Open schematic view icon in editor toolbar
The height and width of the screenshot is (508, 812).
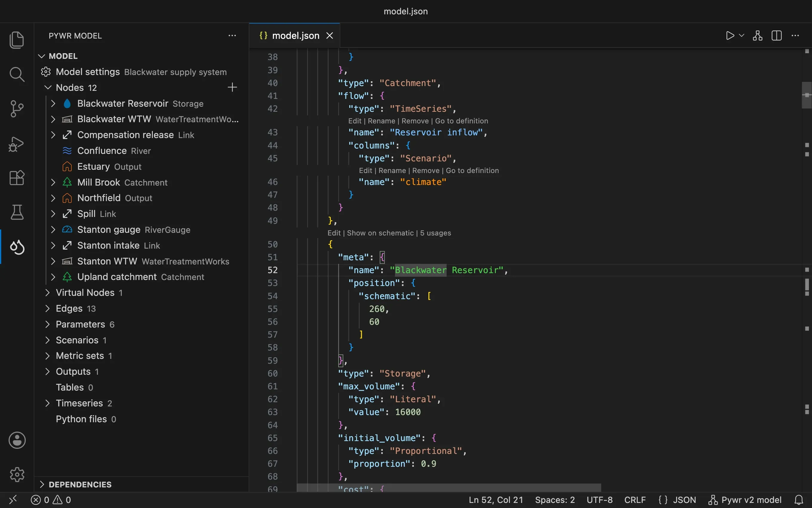point(758,36)
